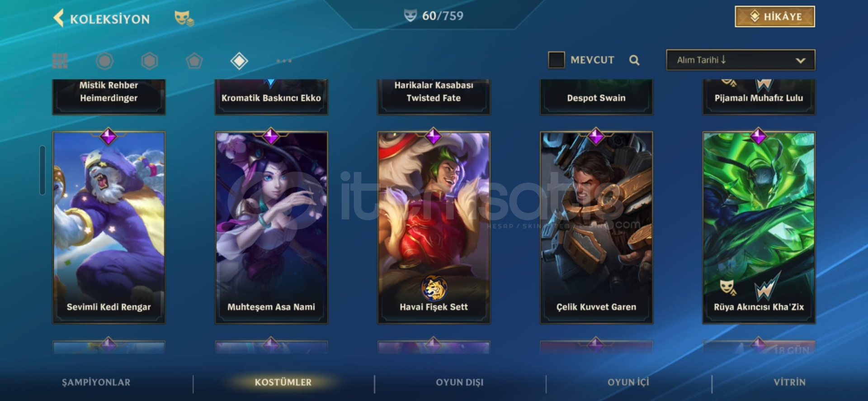Click the sort dropdown chevron arrow
This screenshot has height=401, width=868.
800,60
